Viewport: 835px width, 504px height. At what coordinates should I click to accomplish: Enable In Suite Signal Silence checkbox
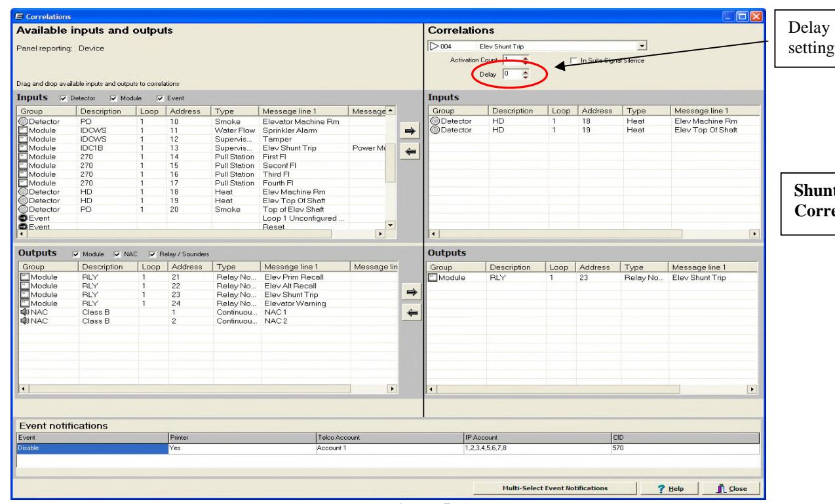(x=574, y=60)
